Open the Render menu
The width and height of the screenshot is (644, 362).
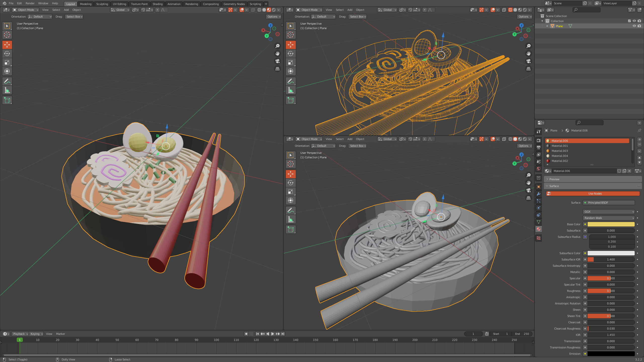(x=30, y=3)
